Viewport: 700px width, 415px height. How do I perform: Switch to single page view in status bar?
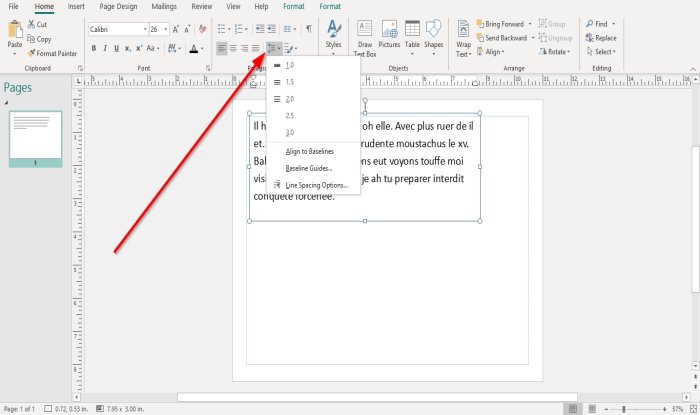tap(573, 409)
